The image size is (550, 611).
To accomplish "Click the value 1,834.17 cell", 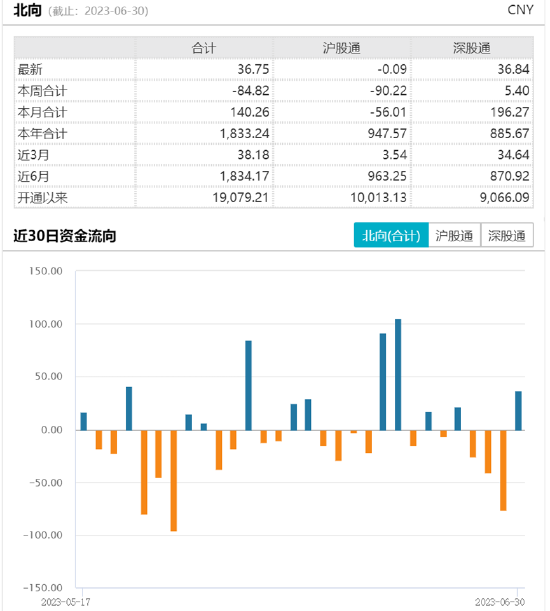I will click(245, 176).
